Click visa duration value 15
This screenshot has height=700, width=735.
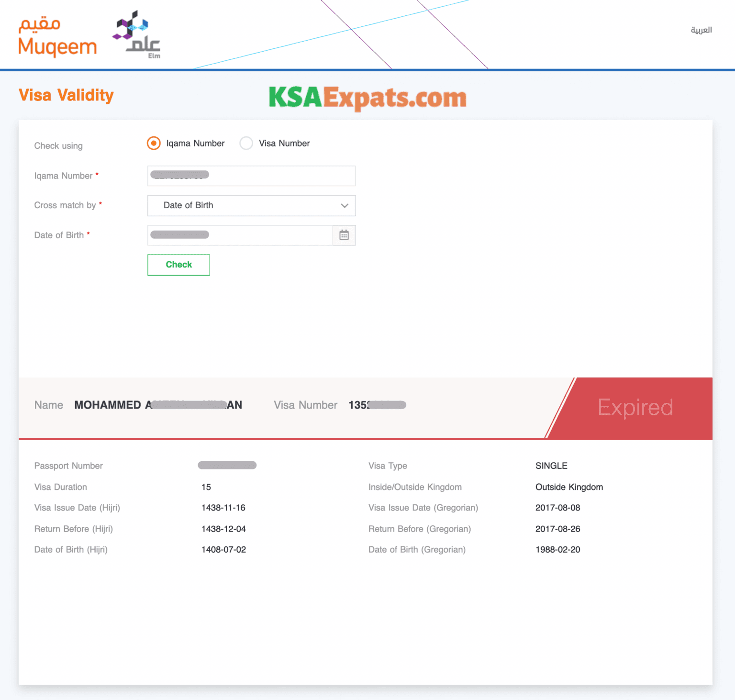point(206,487)
